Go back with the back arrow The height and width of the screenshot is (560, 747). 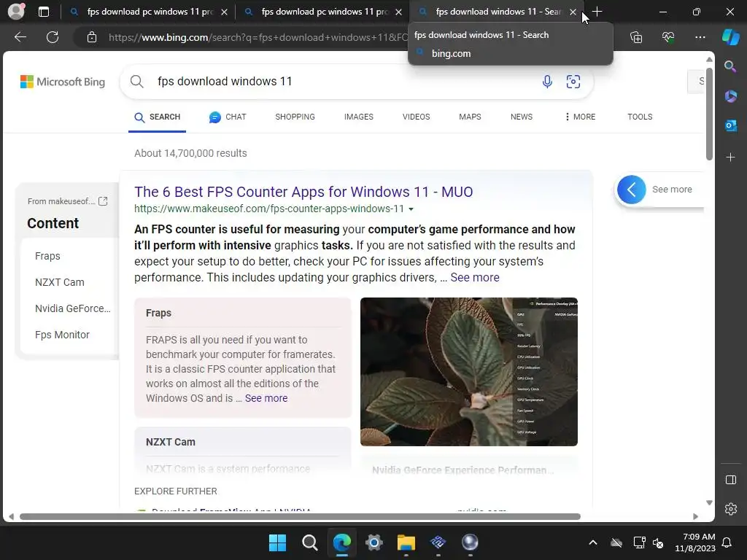coord(20,37)
